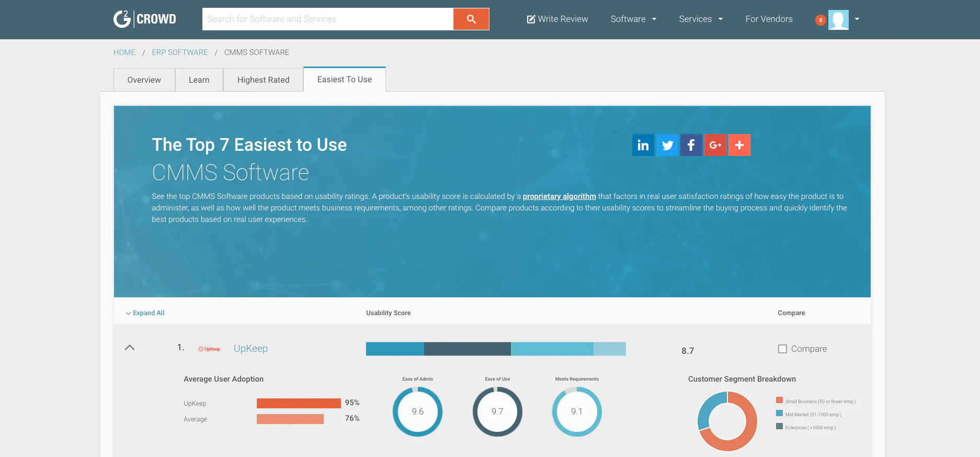Click the Ease of Use 9.7 gauge
980x457 pixels.
click(x=497, y=411)
